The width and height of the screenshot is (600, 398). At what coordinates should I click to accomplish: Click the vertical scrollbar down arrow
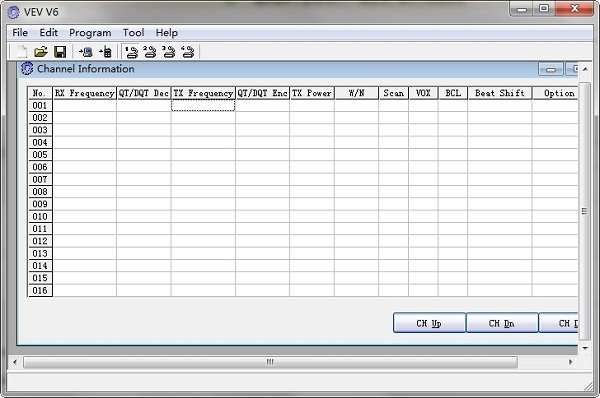pyautogui.click(x=585, y=348)
